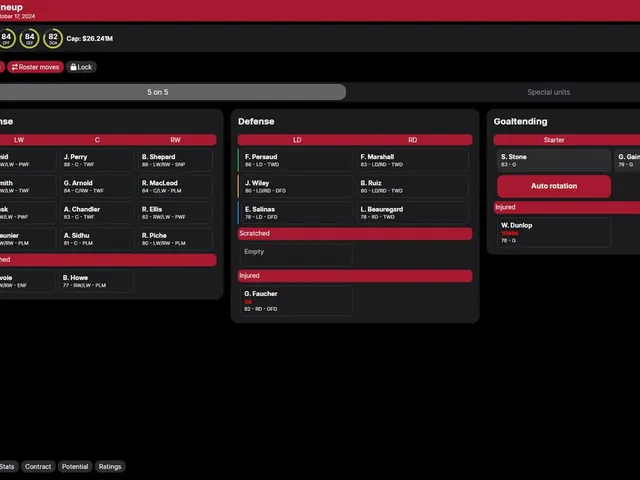Click defenseman F. Persaud card
Image resolution: width=640 pixels, height=480 pixels.
click(296, 160)
